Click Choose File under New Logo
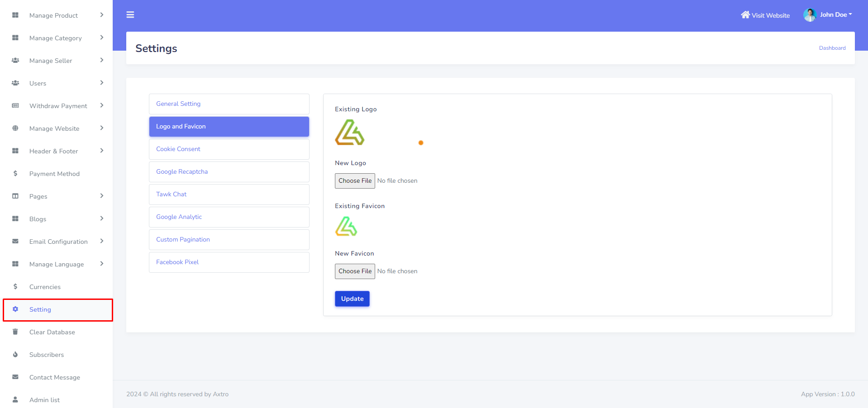 tap(355, 181)
